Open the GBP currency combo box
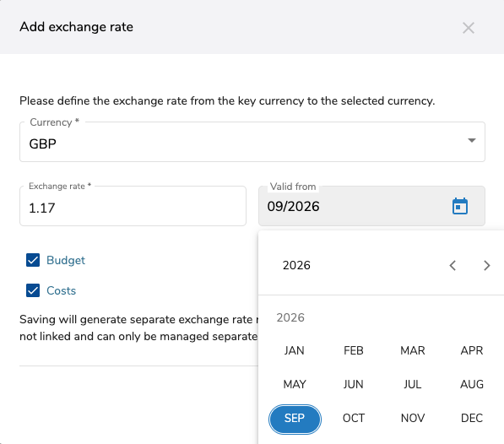 click(x=252, y=142)
